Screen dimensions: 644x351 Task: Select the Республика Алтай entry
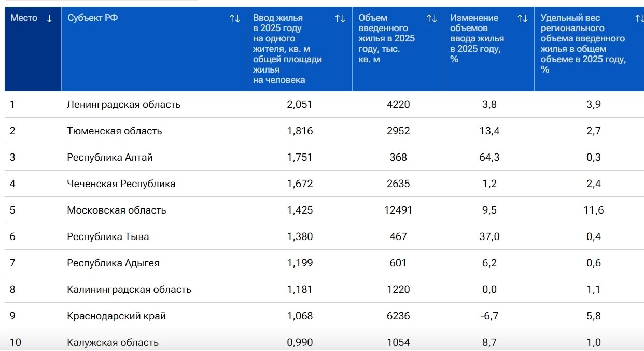pyautogui.click(x=110, y=158)
